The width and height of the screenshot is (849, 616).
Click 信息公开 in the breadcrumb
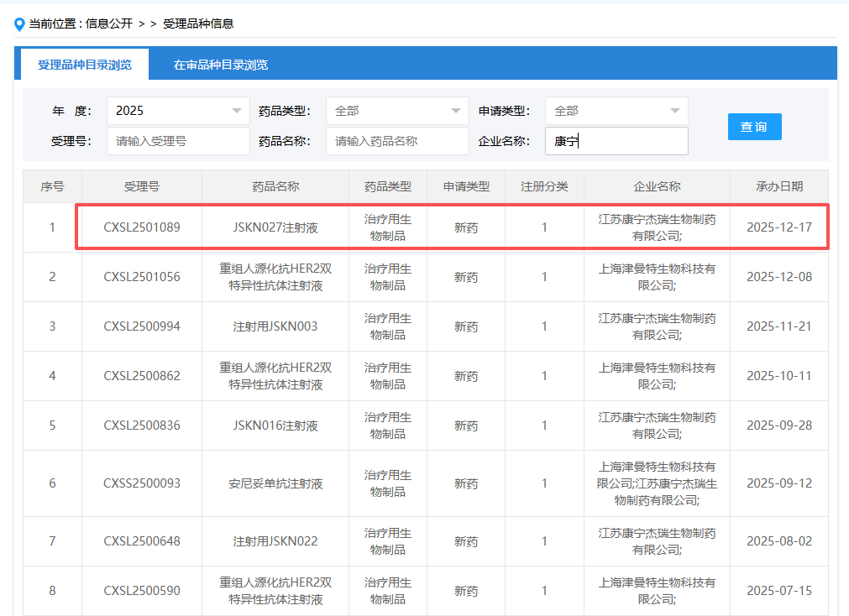[x=109, y=23]
